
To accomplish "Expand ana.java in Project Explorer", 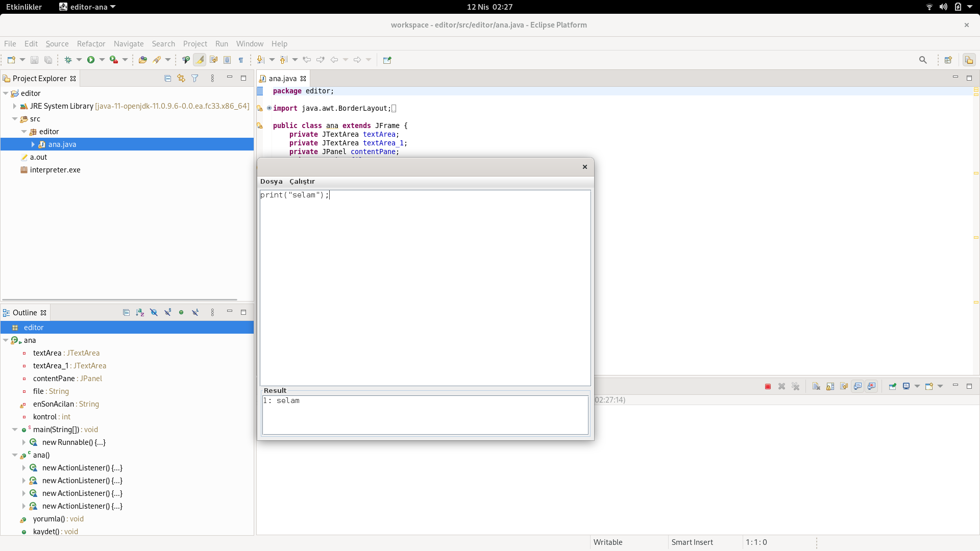I will click(33, 144).
